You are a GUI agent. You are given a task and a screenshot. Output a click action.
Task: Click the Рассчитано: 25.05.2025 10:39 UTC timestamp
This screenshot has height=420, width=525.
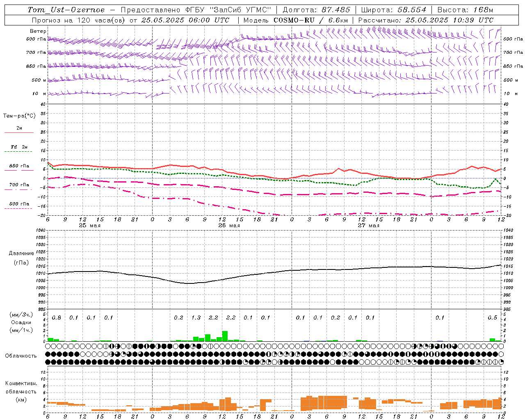click(426, 20)
